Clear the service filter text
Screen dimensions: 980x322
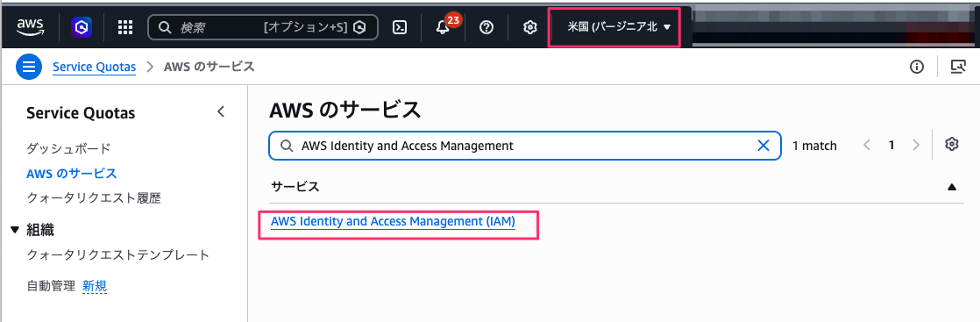pyautogui.click(x=763, y=146)
